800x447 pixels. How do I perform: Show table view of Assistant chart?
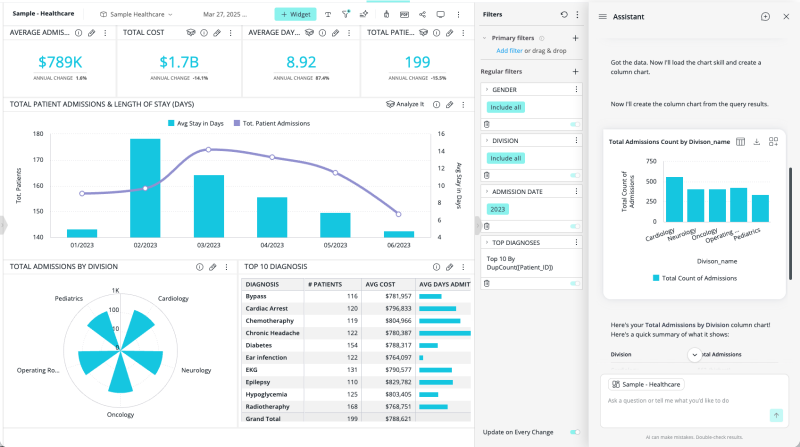[x=740, y=141]
